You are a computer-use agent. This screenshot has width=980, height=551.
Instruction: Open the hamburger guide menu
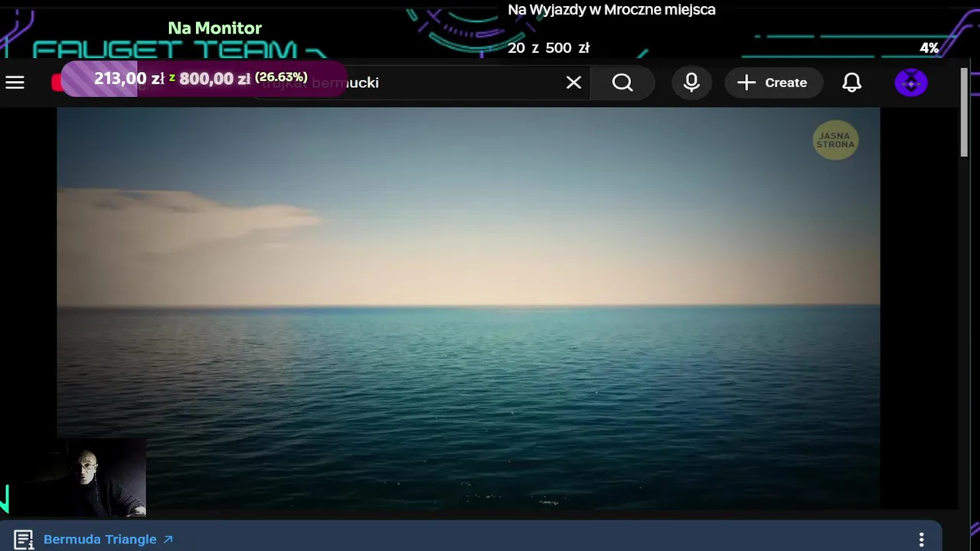click(x=15, y=83)
